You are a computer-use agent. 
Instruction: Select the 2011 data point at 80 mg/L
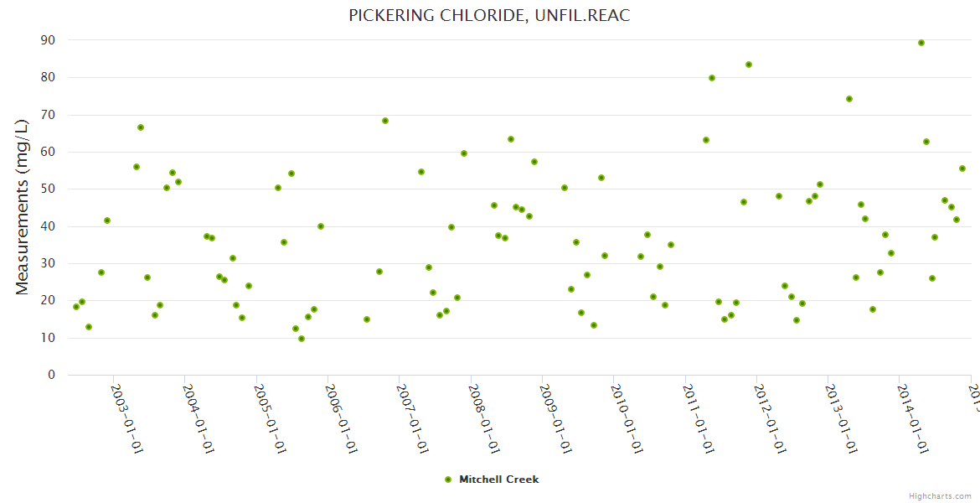point(712,78)
